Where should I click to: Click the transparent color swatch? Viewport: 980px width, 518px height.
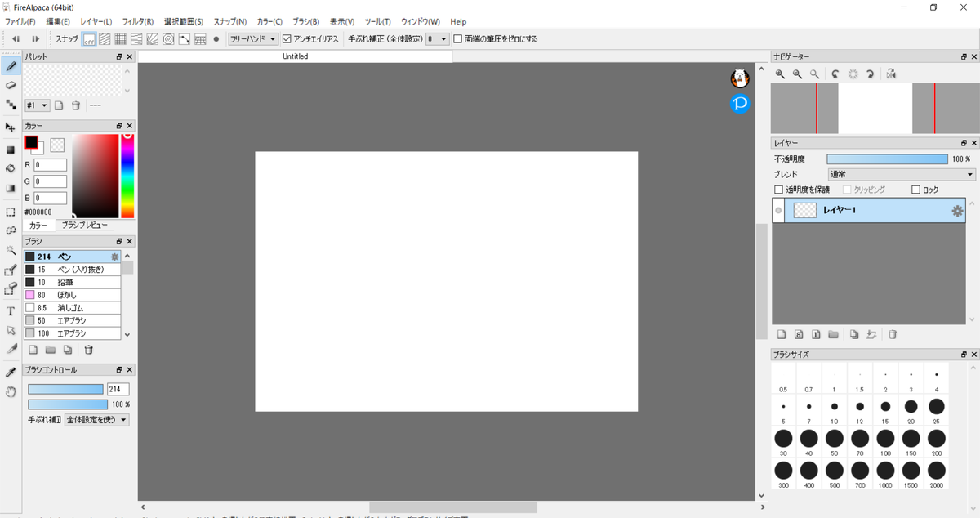tap(57, 145)
